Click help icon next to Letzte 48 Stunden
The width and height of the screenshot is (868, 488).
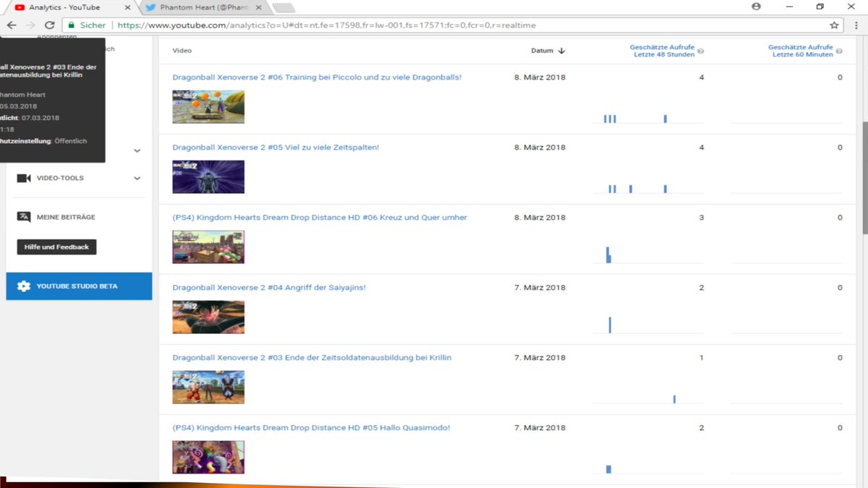coord(700,51)
